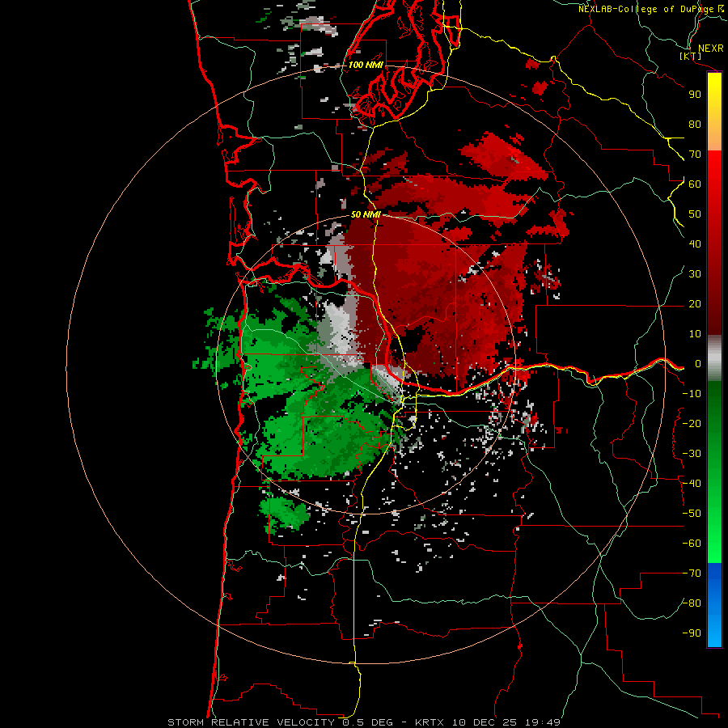The height and width of the screenshot is (728, 728).
Task: Click the -50 value on velocity scale
Action: pyautogui.click(x=692, y=514)
